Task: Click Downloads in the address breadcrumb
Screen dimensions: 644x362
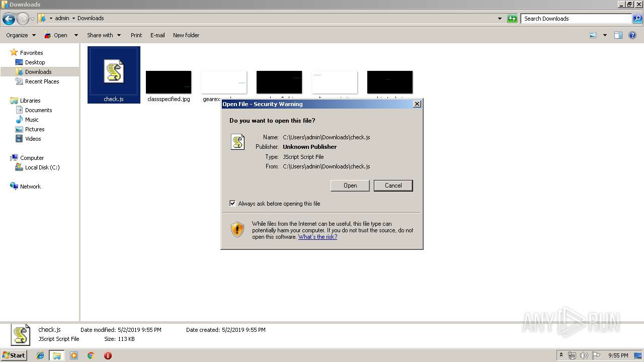Action: [x=91, y=18]
